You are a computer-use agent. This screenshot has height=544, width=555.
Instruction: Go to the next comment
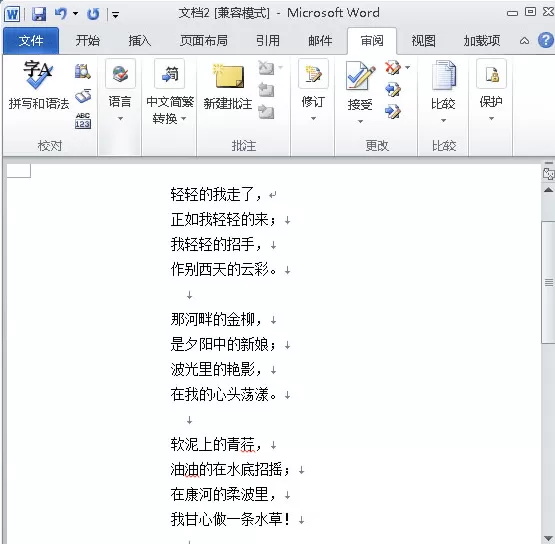[266, 112]
